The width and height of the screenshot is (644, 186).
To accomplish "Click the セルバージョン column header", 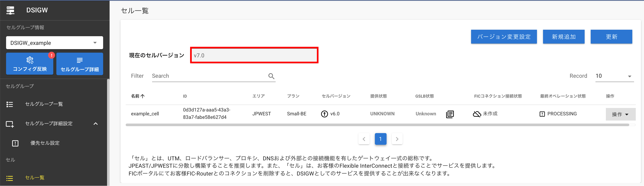I will (336, 96).
